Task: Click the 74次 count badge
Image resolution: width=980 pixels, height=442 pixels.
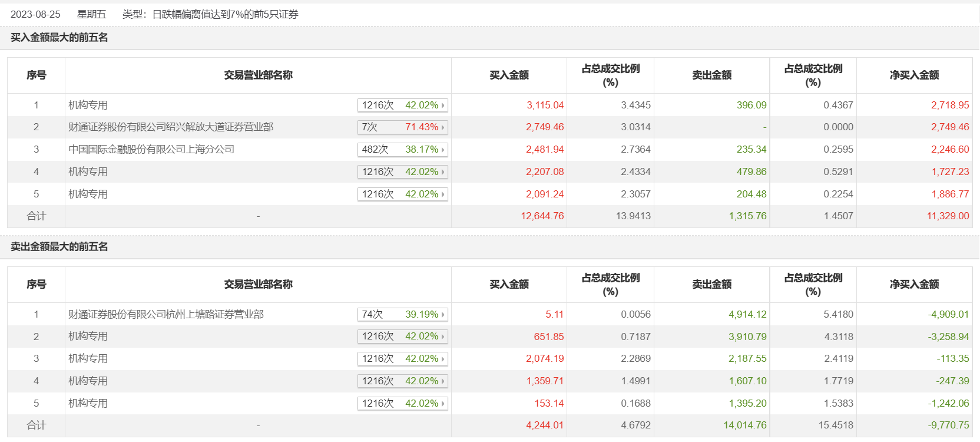Action: pyautogui.click(x=372, y=315)
